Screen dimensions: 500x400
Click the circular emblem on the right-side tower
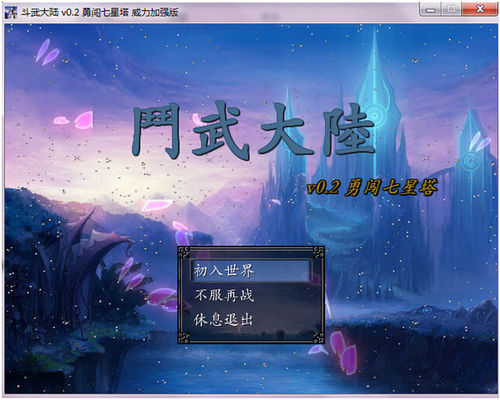pyautogui.click(x=471, y=161)
